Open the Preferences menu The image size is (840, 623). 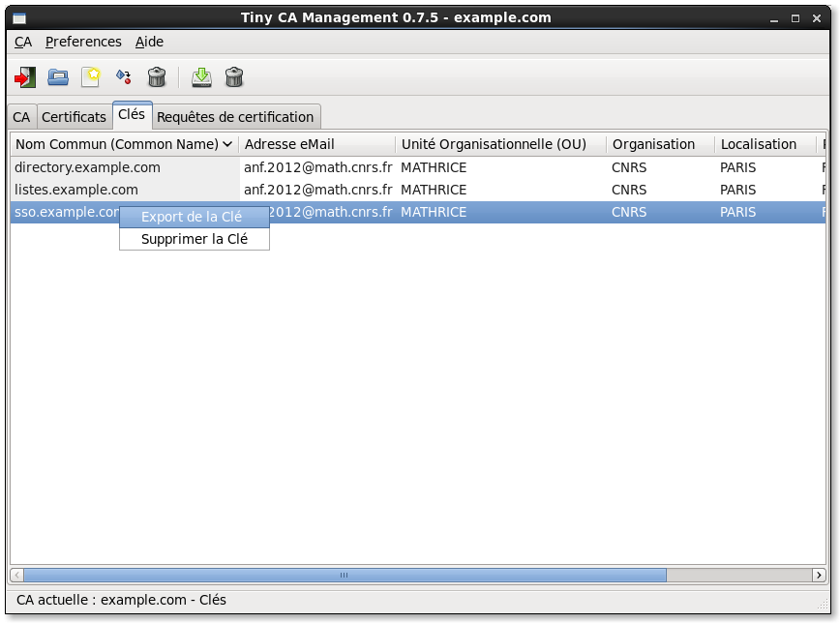(x=83, y=42)
